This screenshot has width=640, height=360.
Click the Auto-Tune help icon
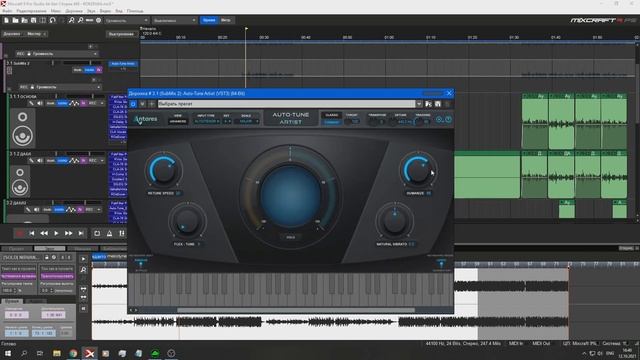coord(448,120)
